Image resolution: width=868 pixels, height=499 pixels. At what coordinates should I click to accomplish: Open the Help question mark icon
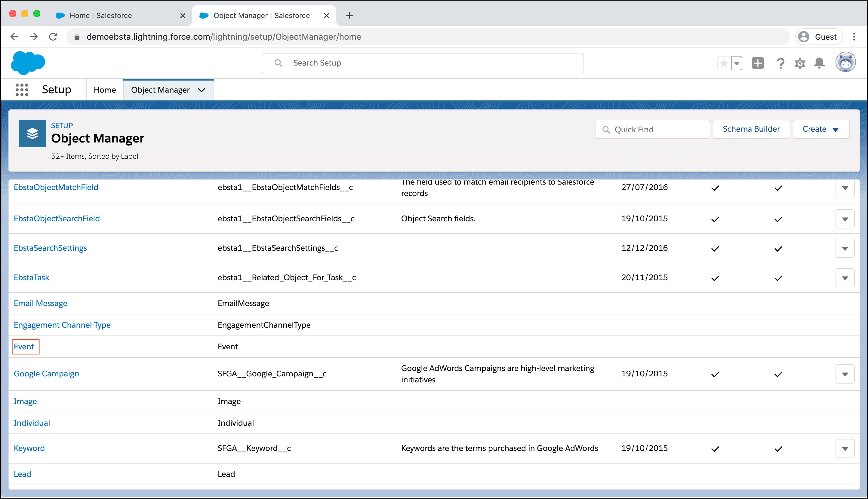[780, 63]
